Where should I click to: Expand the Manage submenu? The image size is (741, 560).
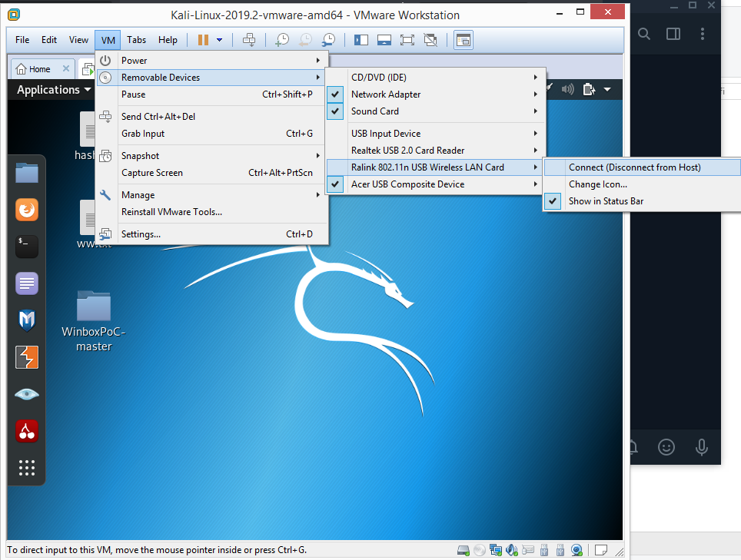tap(211, 195)
